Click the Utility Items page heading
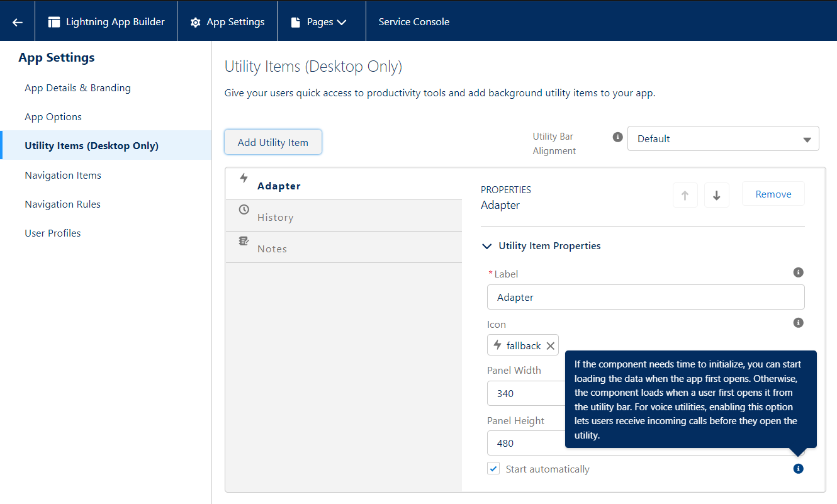837x504 pixels. [x=313, y=67]
